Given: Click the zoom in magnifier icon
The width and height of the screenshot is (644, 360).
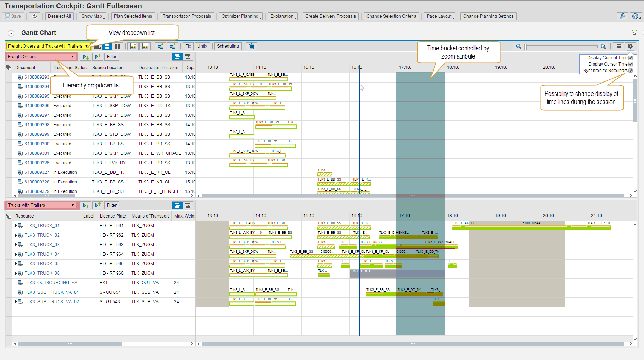Looking at the screenshot, I should (x=603, y=46).
